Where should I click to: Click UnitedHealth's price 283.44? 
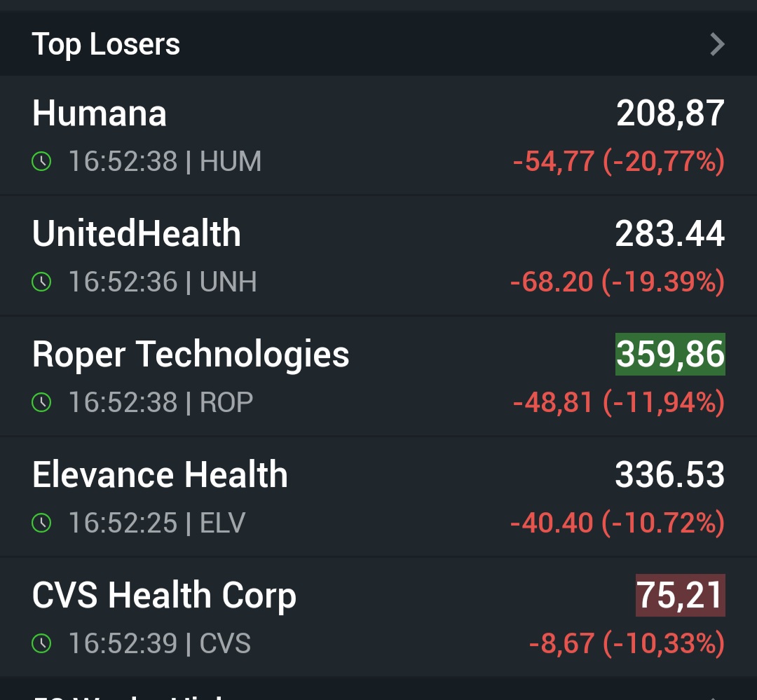tap(670, 234)
